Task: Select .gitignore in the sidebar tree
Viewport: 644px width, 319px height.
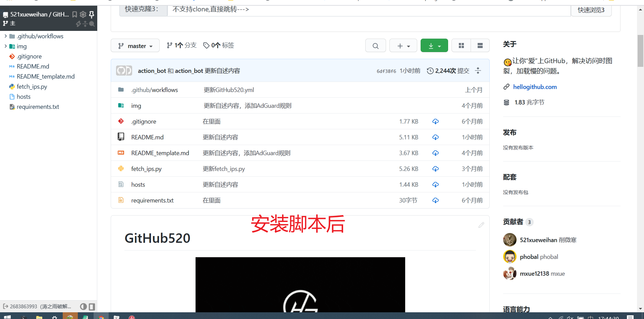Action: click(x=29, y=56)
